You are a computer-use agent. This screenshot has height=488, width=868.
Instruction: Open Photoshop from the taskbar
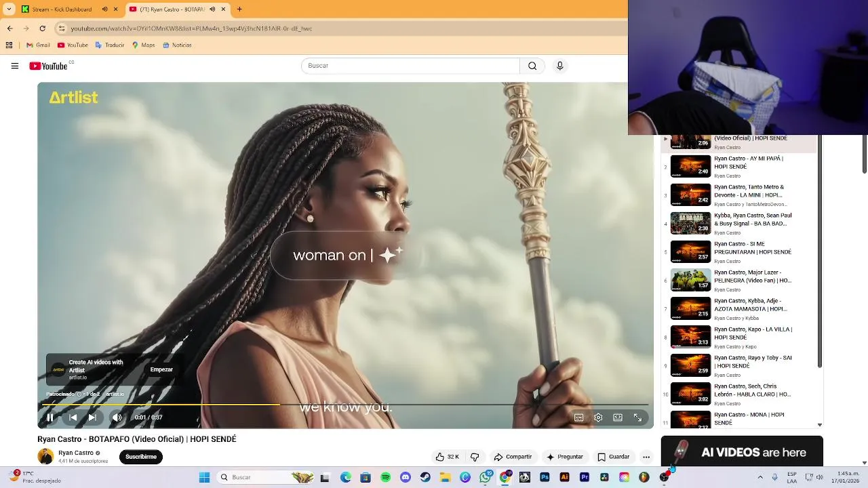click(x=545, y=477)
